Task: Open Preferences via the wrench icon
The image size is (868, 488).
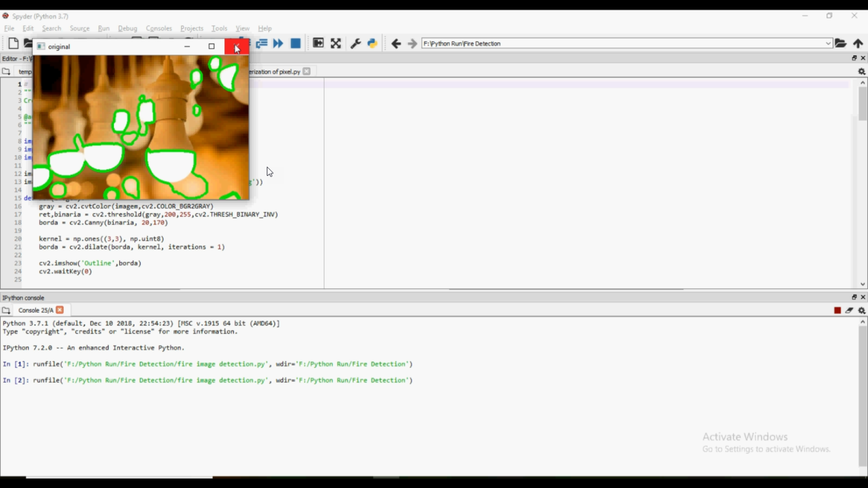Action: tap(356, 43)
